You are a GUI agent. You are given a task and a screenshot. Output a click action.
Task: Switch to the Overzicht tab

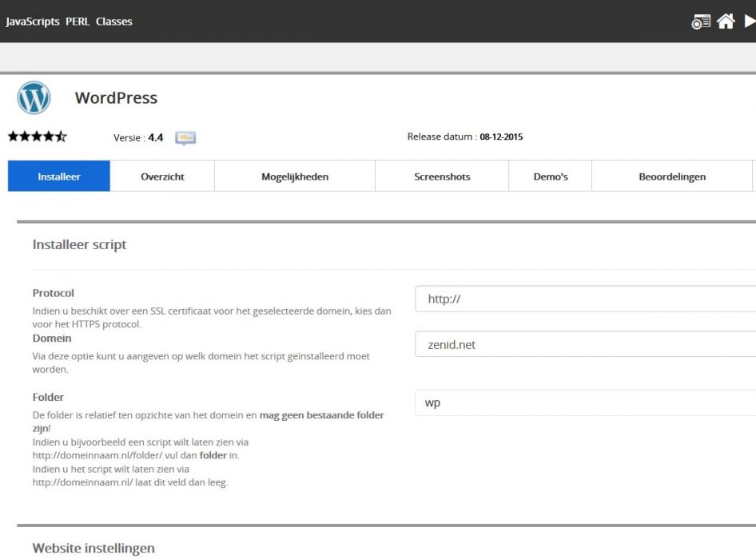(x=162, y=176)
